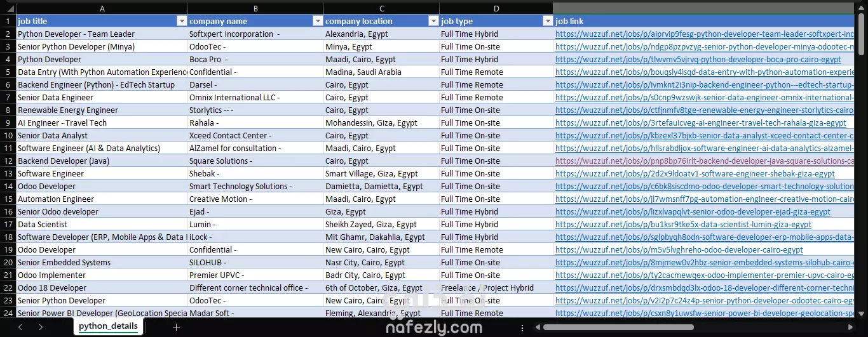Viewport: 868px width, 337px height.
Task: Open the edtech startup backend engineer link
Action: pyautogui.click(x=705, y=84)
